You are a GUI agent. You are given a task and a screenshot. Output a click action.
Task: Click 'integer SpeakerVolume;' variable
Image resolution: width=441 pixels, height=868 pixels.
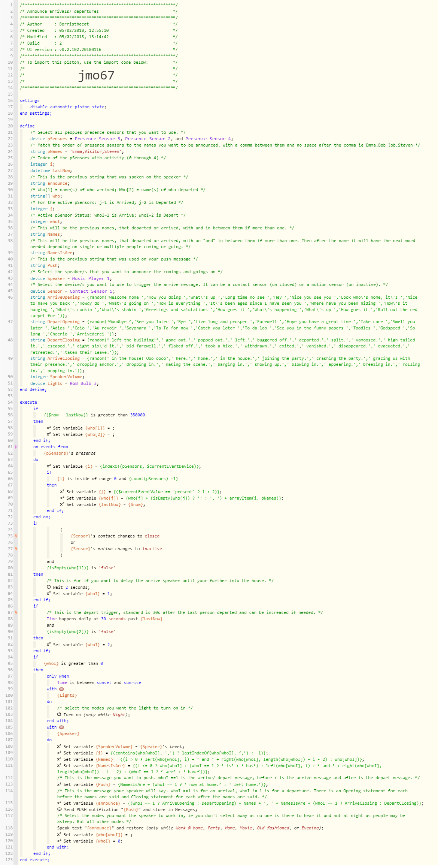point(57,377)
